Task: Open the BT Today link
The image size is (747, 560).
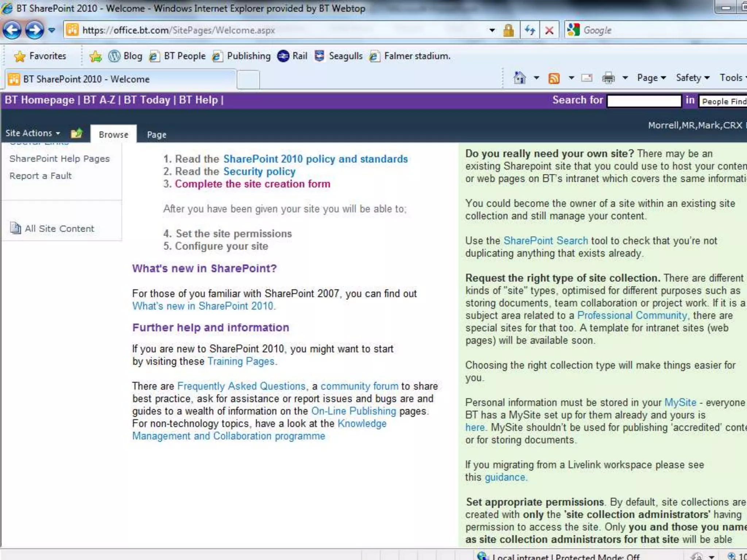Action: (x=147, y=100)
